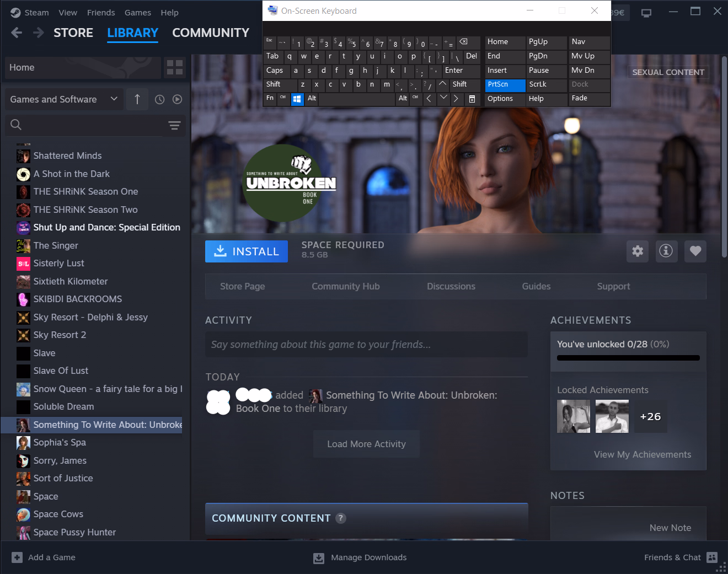Open the View menu
The width and height of the screenshot is (728, 574).
68,12
